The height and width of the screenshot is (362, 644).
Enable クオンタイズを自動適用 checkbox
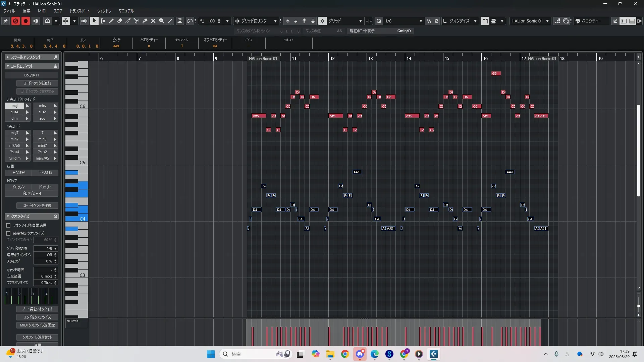(8, 226)
